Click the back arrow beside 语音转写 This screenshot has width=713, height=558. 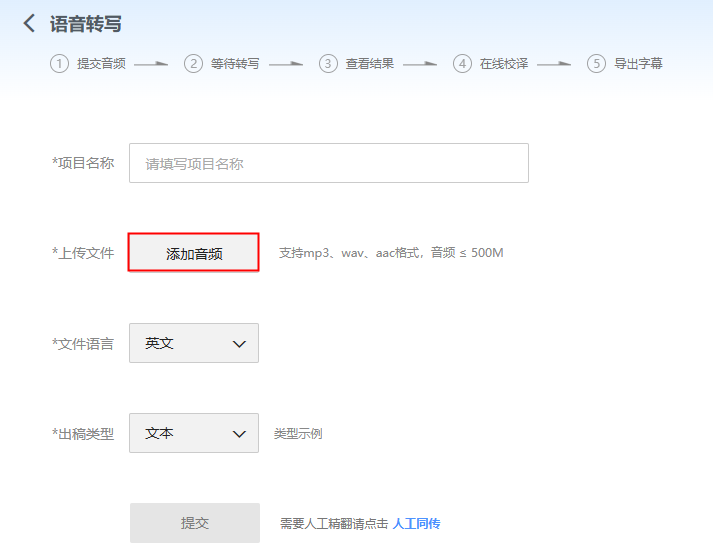(29, 23)
